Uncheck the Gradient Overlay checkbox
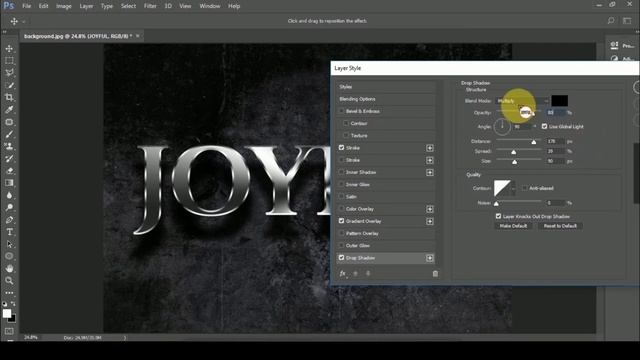Screen dimensions: 640x360 tap(342, 221)
